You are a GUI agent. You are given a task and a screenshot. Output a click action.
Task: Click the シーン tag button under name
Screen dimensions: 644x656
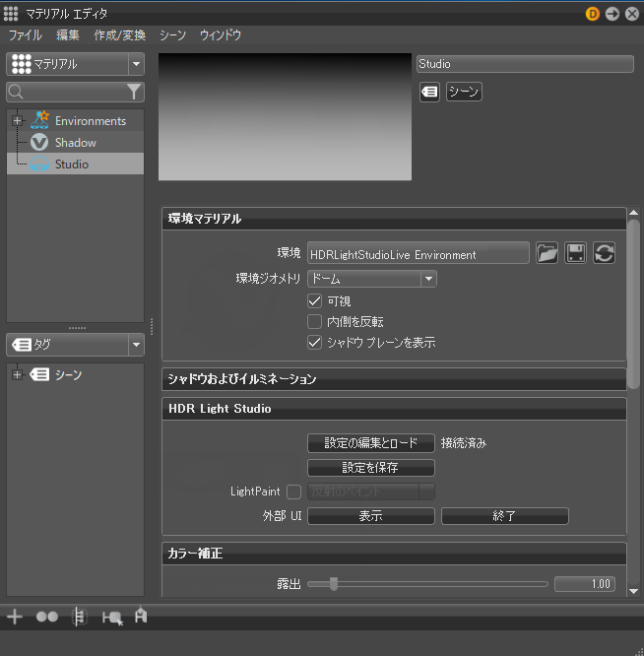tap(464, 92)
